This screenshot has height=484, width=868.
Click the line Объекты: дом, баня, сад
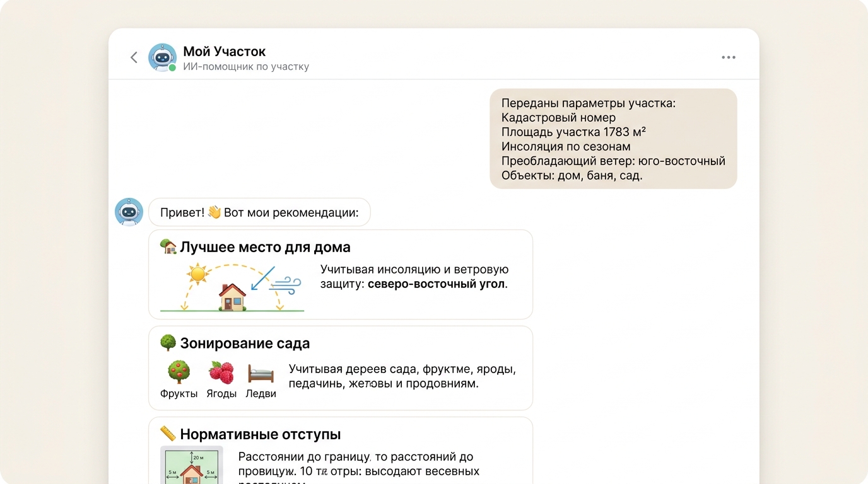pyautogui.click(x=572, y=175)
